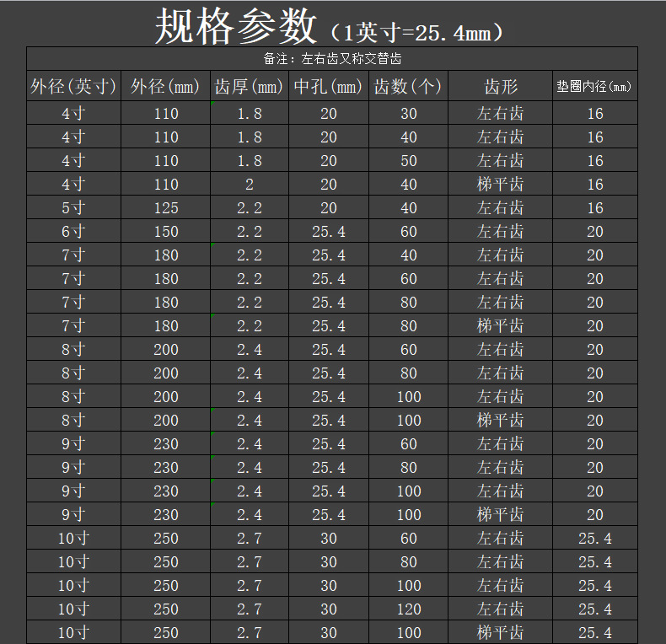Image resolution: width=666 pixels, height=644 pixels.
Task: Click washer diameter 16 in the 5寸 row
Action: [595, 208]
